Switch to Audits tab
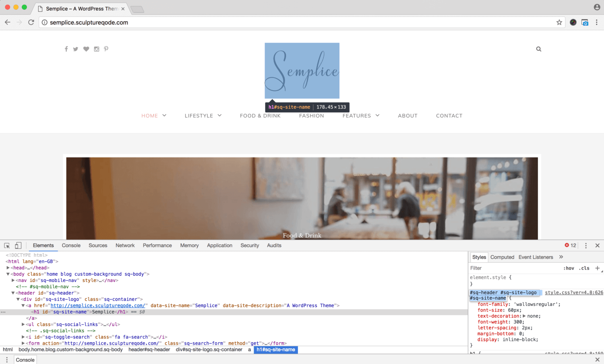Screen dimensions: 604x364 tap(274, 246)
